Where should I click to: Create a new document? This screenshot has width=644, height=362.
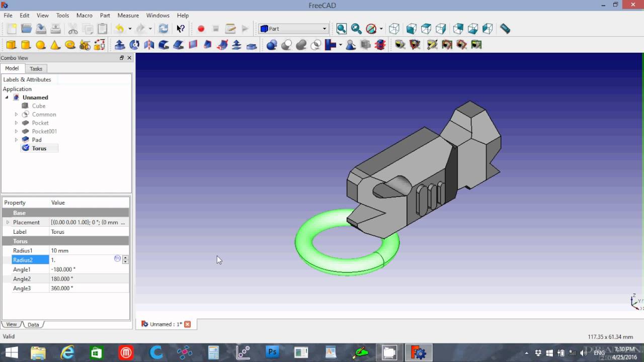(11, 29)
